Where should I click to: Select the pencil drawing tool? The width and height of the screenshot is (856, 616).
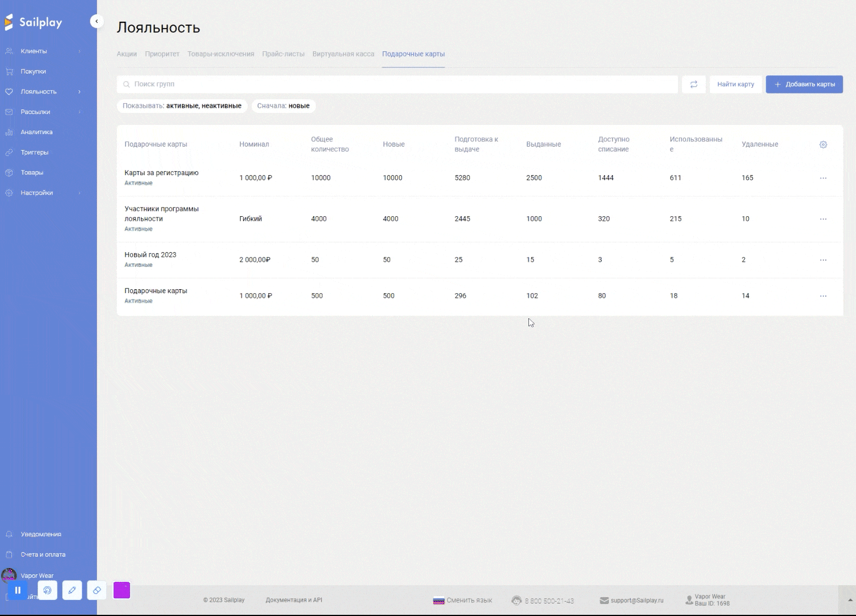72,590
